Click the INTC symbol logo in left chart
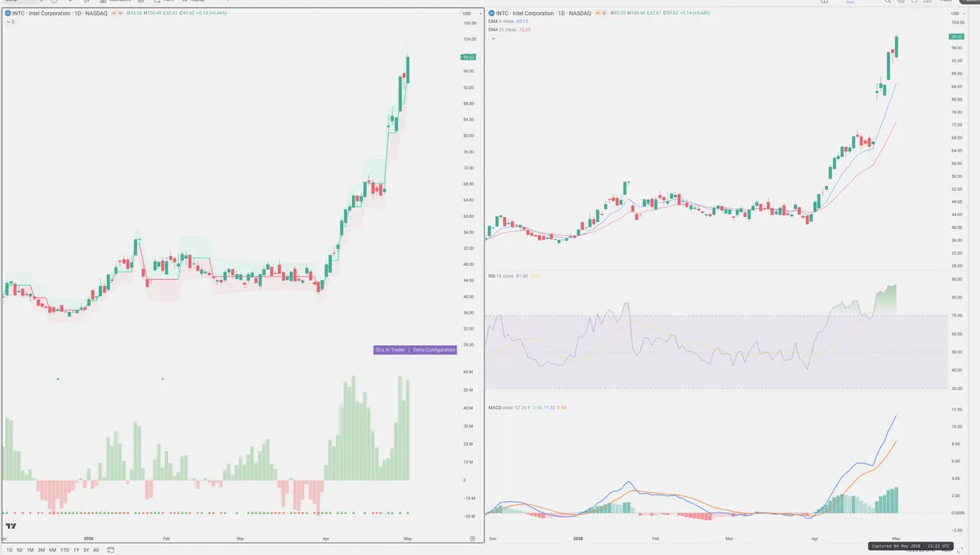Screen dimensions: 980x555 click(7, 13)
